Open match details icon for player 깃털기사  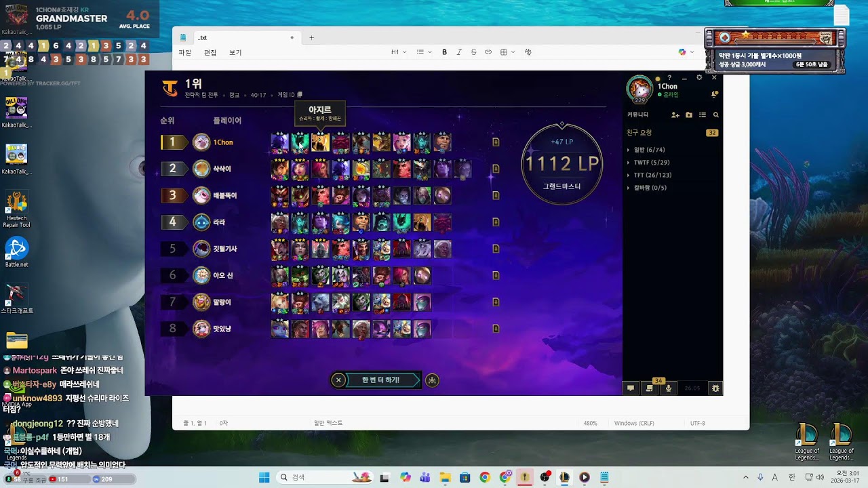pos(496,249)
